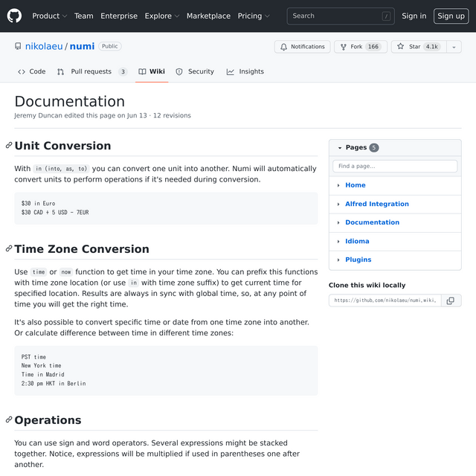476x476 pixels.
Task: Click the fork count 166
Action: coord(373,47)
